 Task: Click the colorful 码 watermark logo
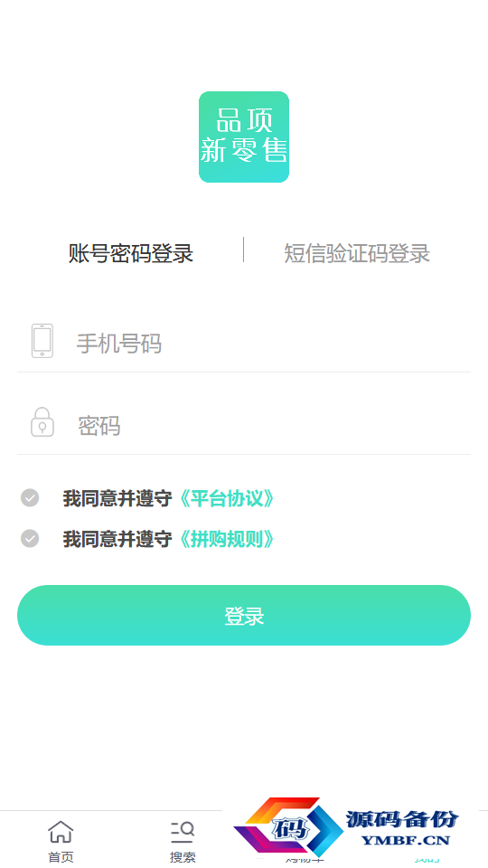click(288, 827)
